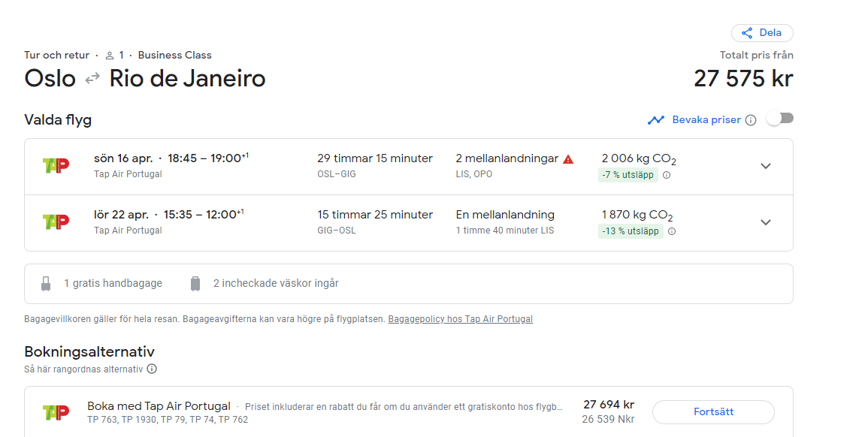Expand the sön 16 apr. flight details
Screen dimensions: 868x437
coord(765,166)
